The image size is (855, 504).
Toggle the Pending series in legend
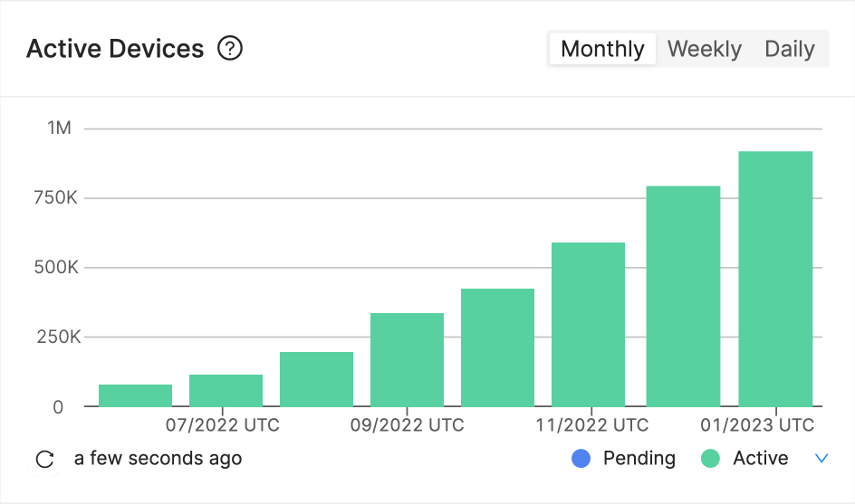click(x=639, y=459)
